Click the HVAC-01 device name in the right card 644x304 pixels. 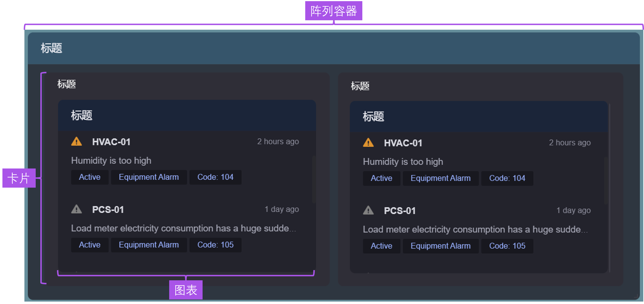click(403, 143)
